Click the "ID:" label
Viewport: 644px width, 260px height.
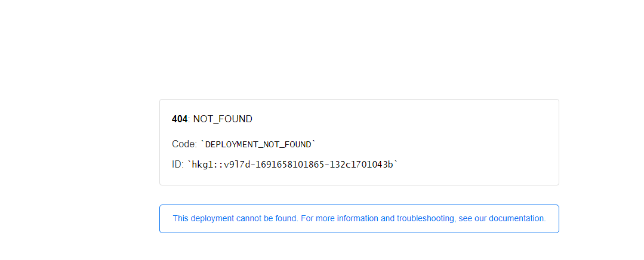(178, 165)
